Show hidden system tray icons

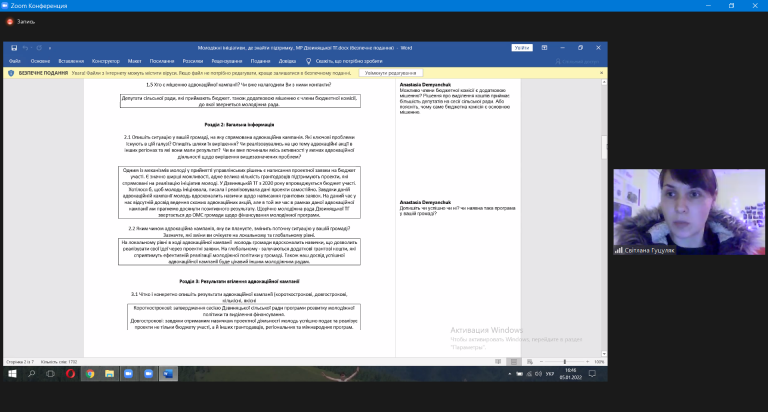point(509,374)
